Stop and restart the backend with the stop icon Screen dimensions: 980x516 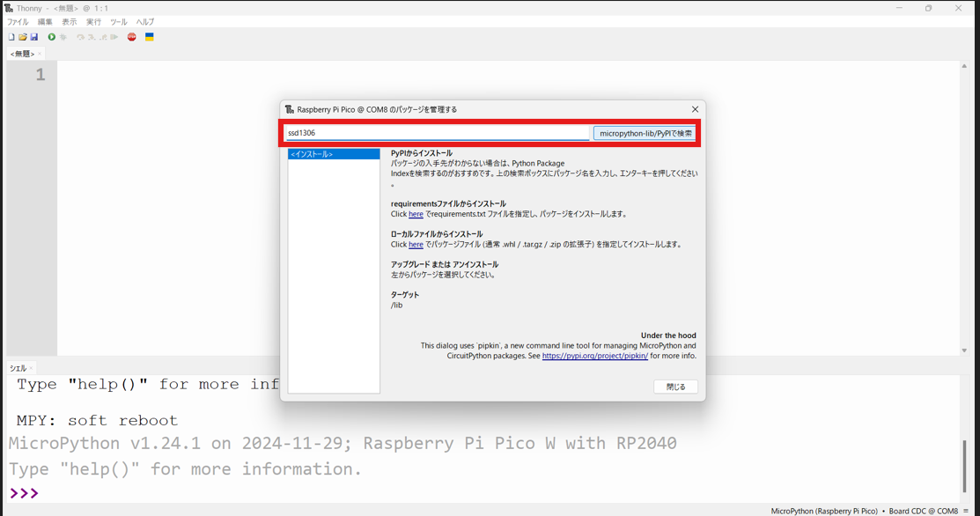point(132,36)
